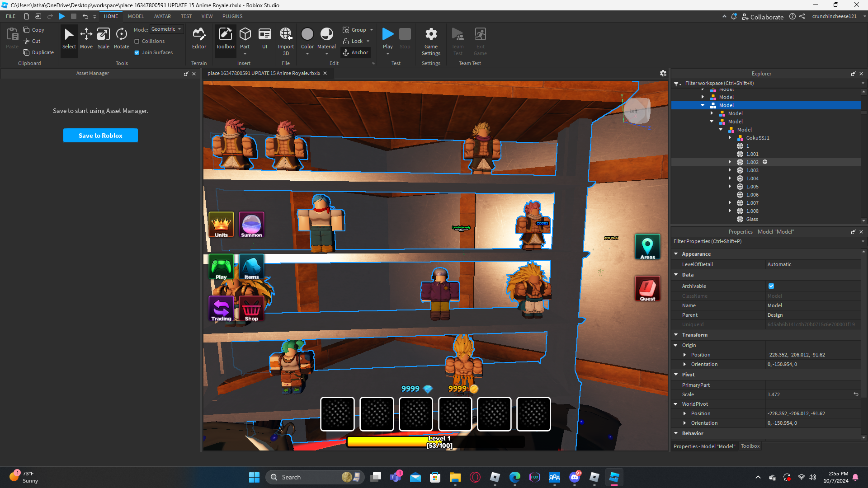The height and width of the screenshot is (488, 868).
Task: Open the Mode Geometric dropdown
Action: click(x=166, y=29)
